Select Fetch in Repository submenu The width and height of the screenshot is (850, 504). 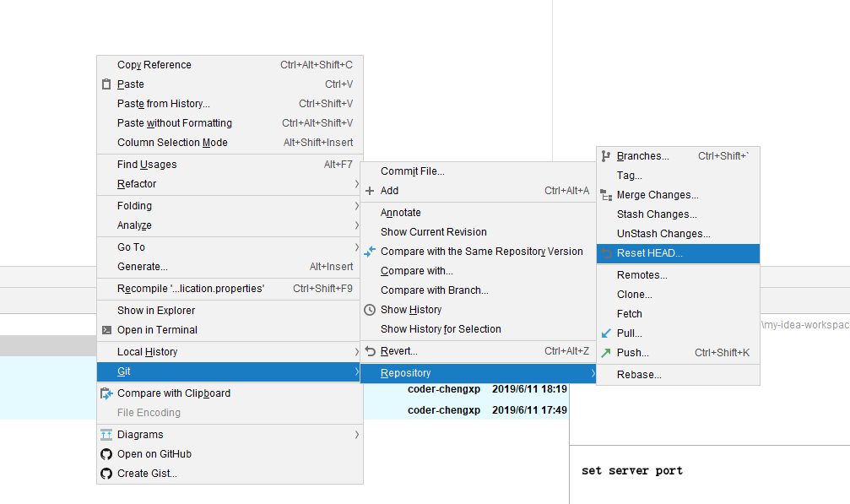(678, 314)
